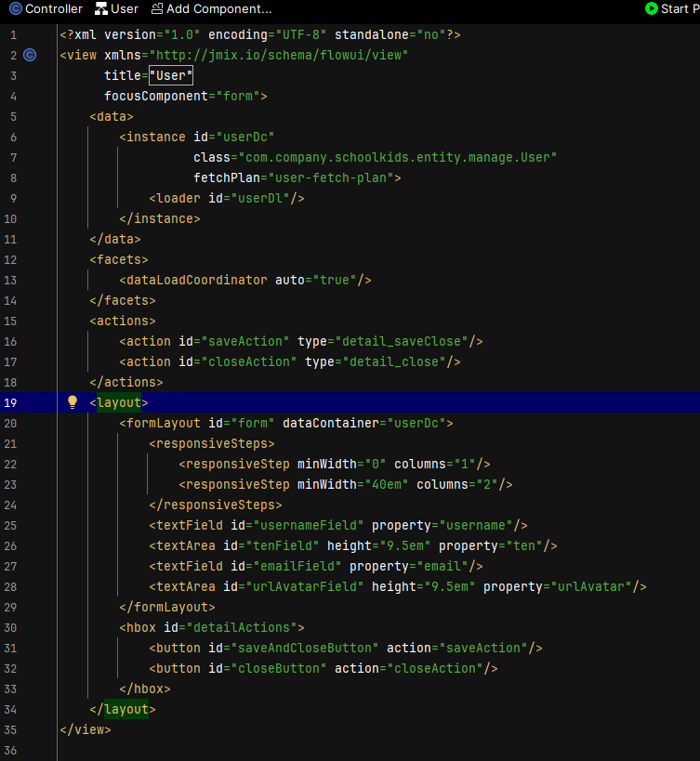700x761 pixels.
Task: Click line number 5 in the gutter
Action: [14, 117]
